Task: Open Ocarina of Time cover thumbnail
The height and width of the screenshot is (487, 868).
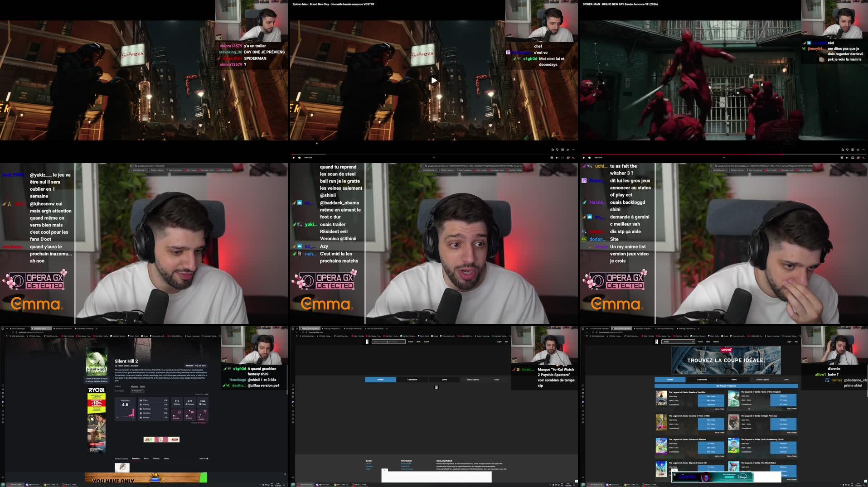Action: 661,422
